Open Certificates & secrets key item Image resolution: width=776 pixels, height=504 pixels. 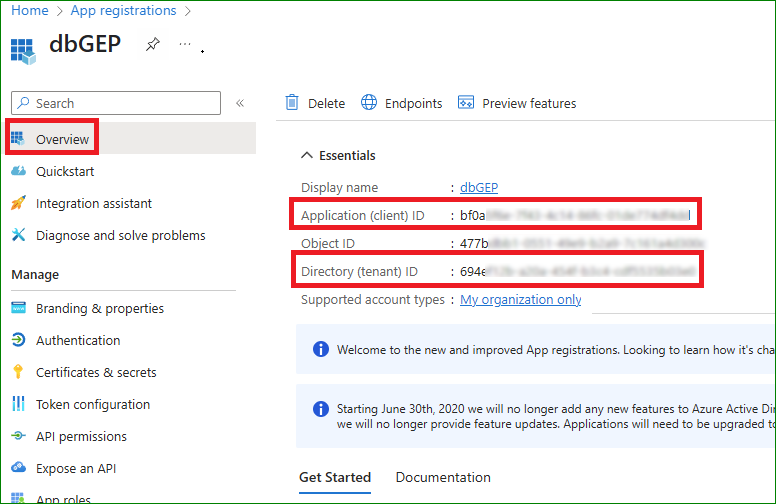96,372
